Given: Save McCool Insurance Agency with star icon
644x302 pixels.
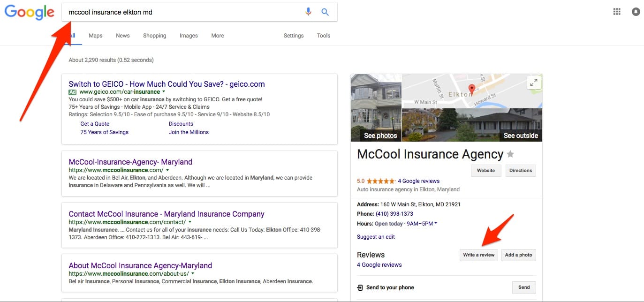Looking at the screenshot, I should point(510,154).
